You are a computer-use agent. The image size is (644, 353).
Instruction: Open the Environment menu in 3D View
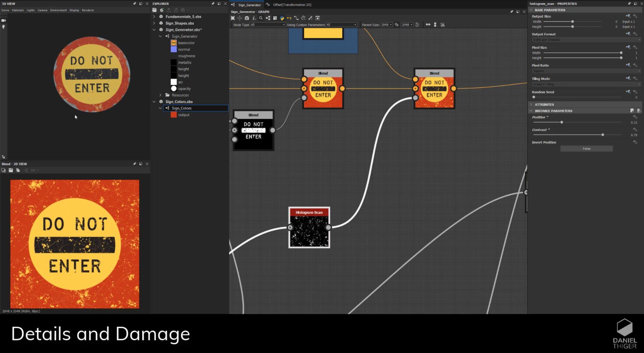[x=58, y=10]
